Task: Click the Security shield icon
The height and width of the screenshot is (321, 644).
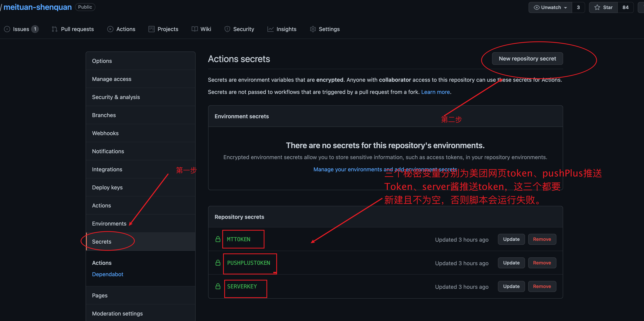Action: click(227, 29)
